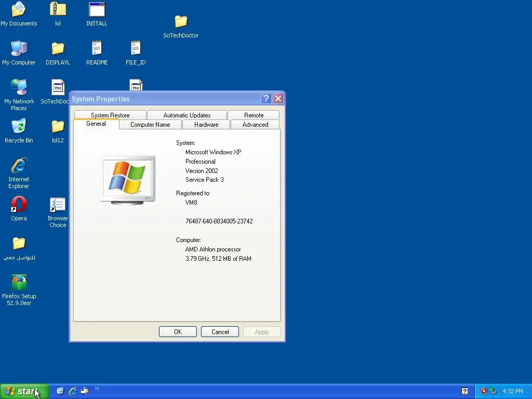Expand the Quick Launch overflow chevron
Viewport: 532px width, 399px height.
97,389
